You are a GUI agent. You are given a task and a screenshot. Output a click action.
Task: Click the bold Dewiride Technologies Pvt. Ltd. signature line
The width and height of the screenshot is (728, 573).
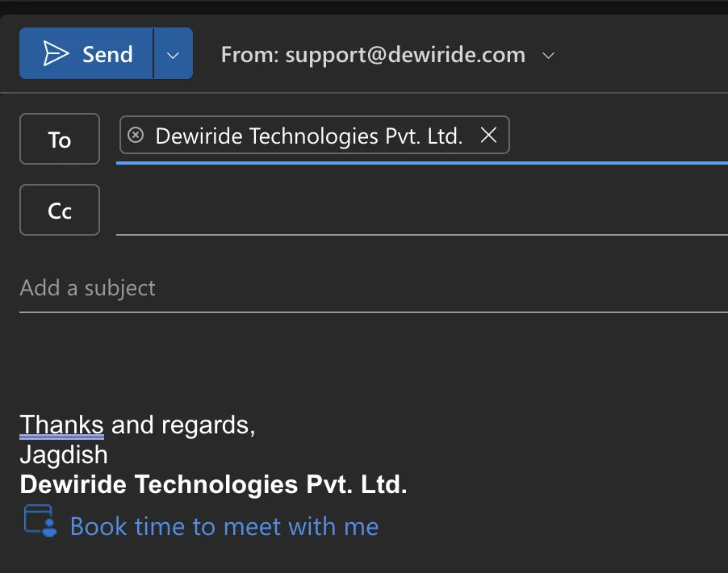pyautogui.click(x=214, y=484)
